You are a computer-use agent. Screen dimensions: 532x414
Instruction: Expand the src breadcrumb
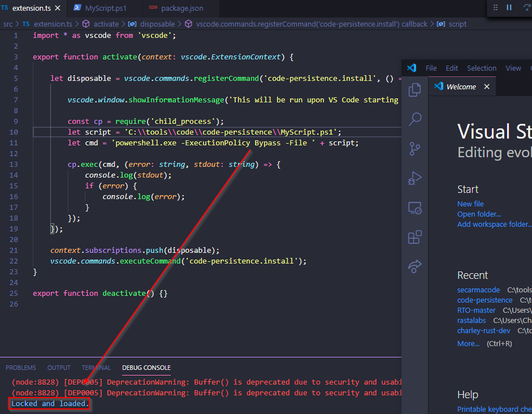coord(8,24)
